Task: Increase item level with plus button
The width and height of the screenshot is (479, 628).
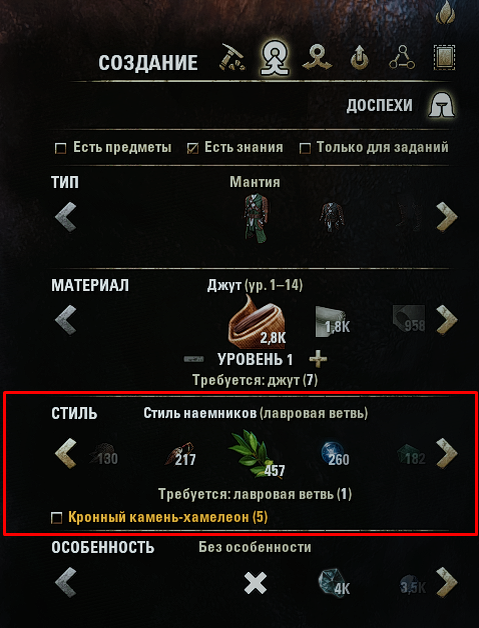Action: point(318,359)
